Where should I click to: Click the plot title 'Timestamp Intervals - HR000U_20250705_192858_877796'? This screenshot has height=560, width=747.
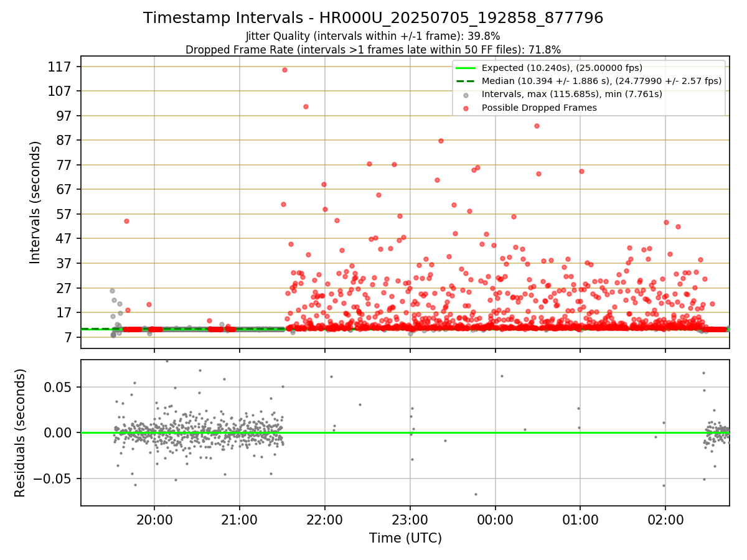click(373, 18)
